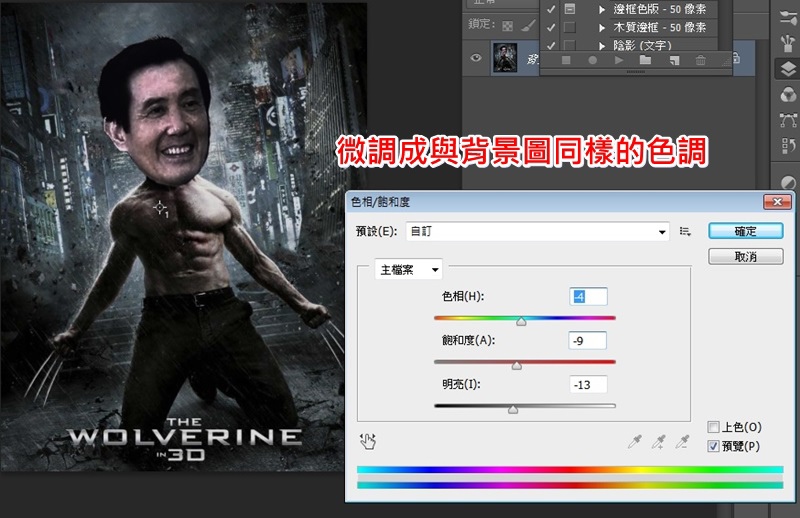Click record action circle icon
Viewport: 800px width, 518px height.
click(592, 60)
